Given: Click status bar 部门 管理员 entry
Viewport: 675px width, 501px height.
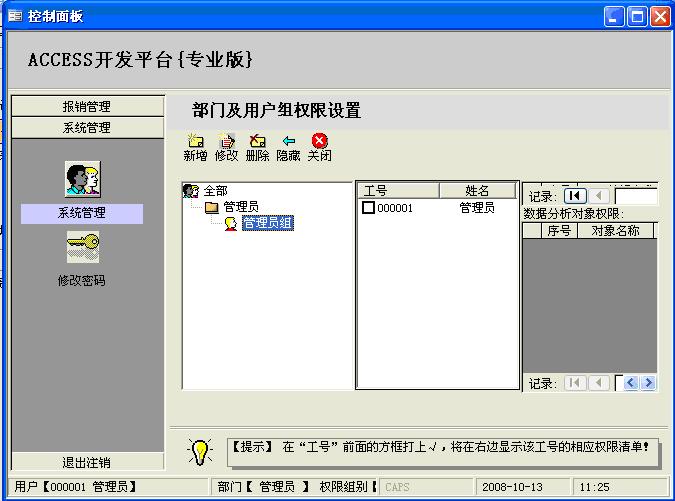Looking at the screenshot, I should (x=263, y=487).
